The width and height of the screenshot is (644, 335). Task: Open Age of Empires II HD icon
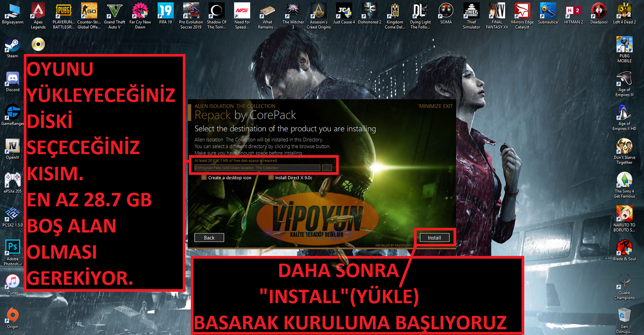[624, 117]
